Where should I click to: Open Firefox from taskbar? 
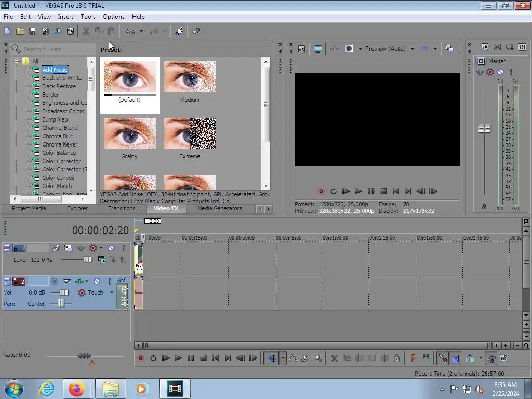[x=77, y=389]
